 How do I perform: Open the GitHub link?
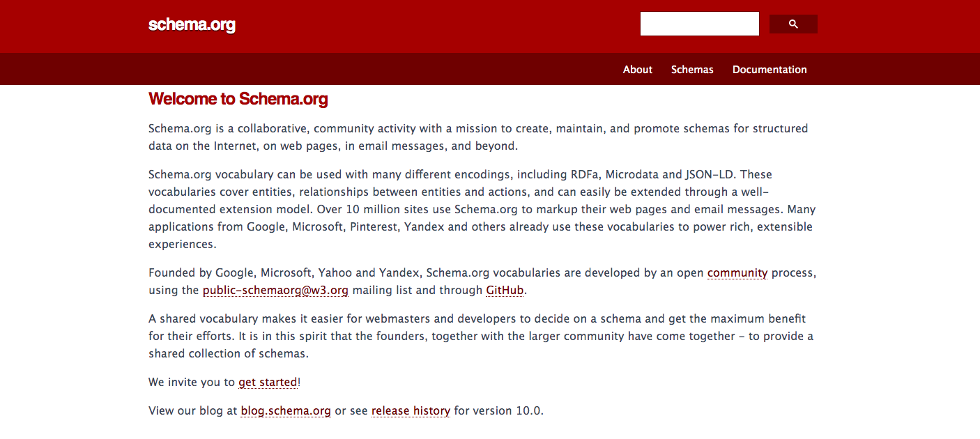pyautogui.click(x=505, y=291)
